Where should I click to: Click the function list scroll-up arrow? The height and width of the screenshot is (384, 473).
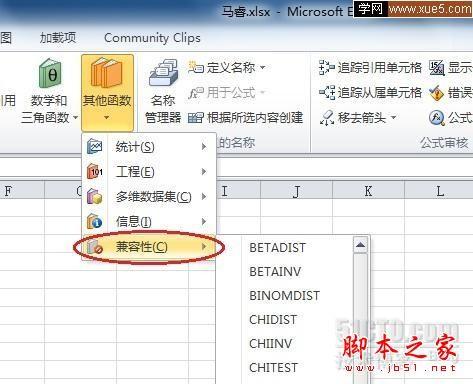pos(360,245)
